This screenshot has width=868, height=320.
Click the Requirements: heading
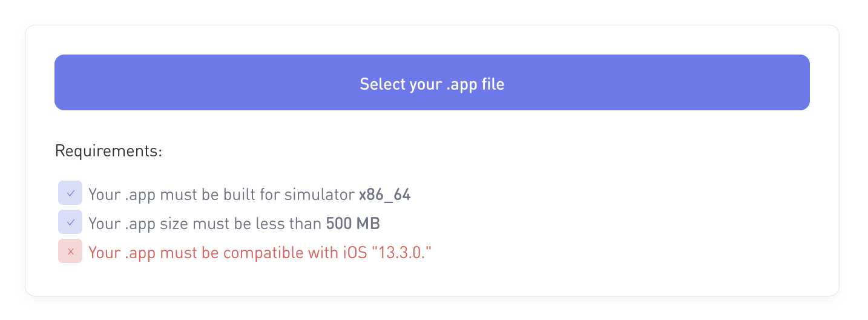pyautogui.click(x=109, y=151)
